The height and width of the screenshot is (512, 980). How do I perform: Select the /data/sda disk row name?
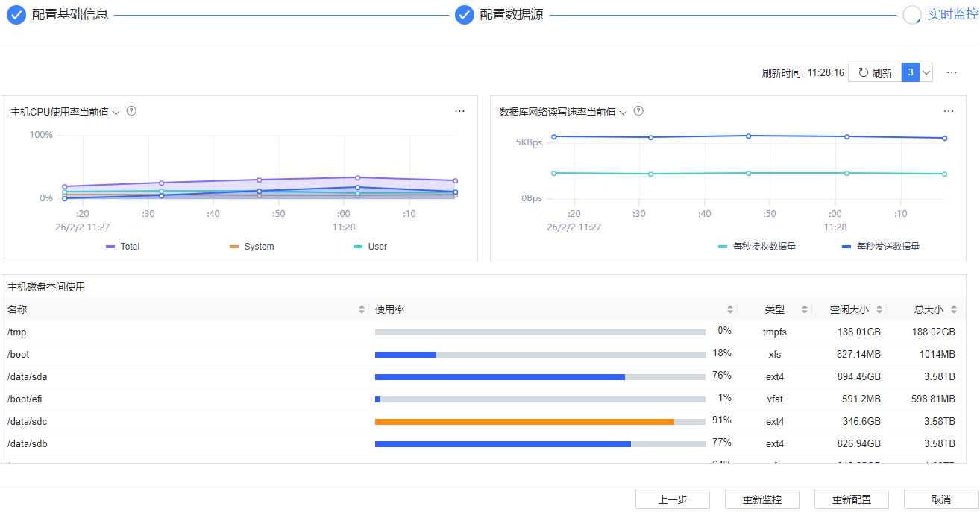coord(28,377)
